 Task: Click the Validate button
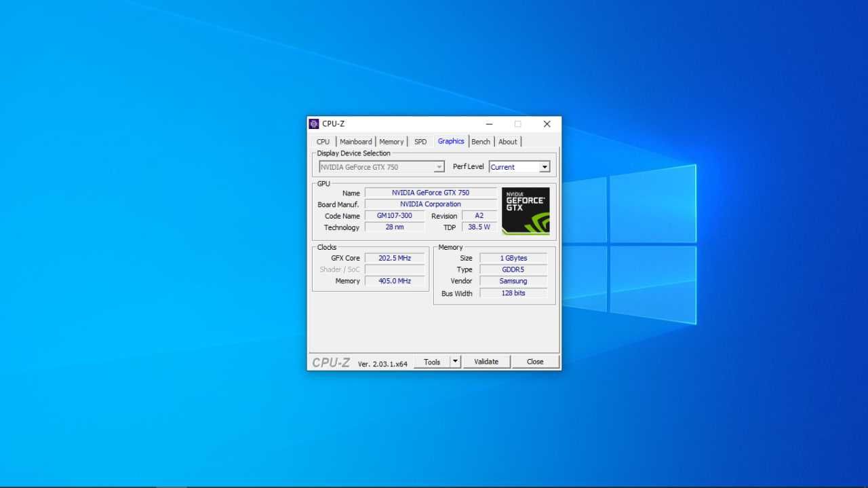(x=486, y=362)
